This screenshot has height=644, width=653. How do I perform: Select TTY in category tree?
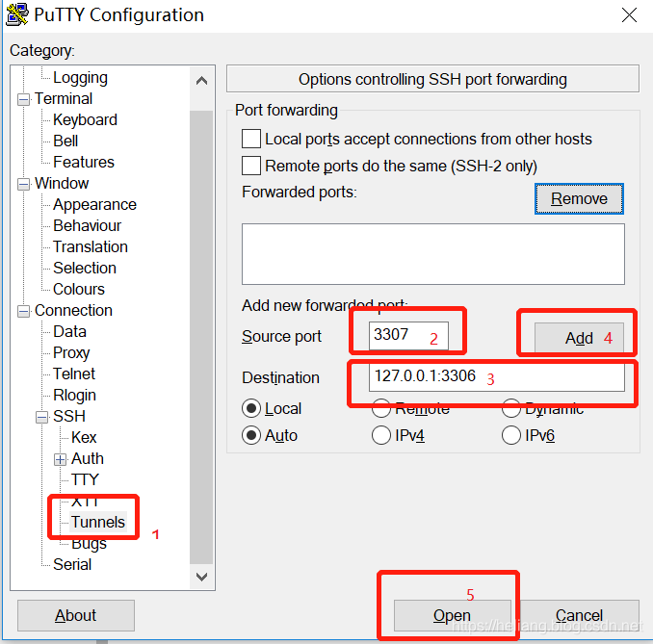click(85, 480)
